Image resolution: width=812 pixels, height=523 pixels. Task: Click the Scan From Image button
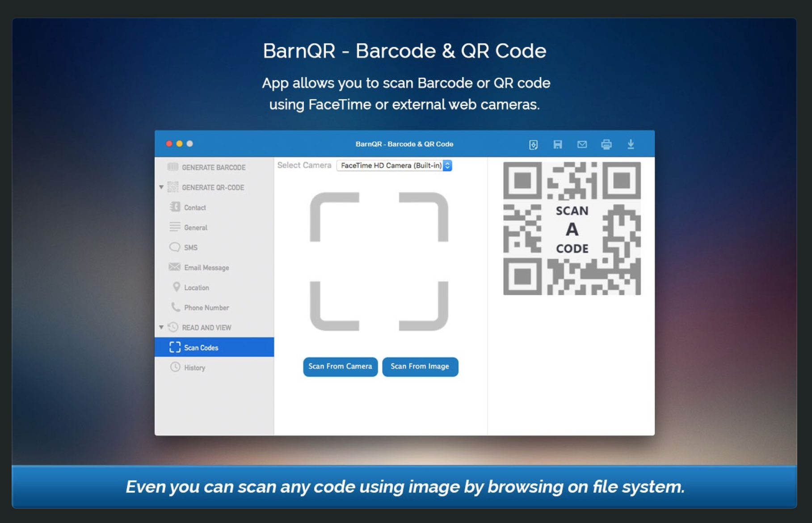pos(420,367)
